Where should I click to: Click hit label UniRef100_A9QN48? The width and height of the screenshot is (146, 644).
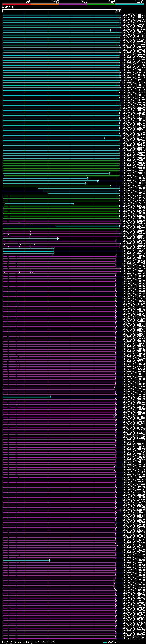[x=134, y=560]
